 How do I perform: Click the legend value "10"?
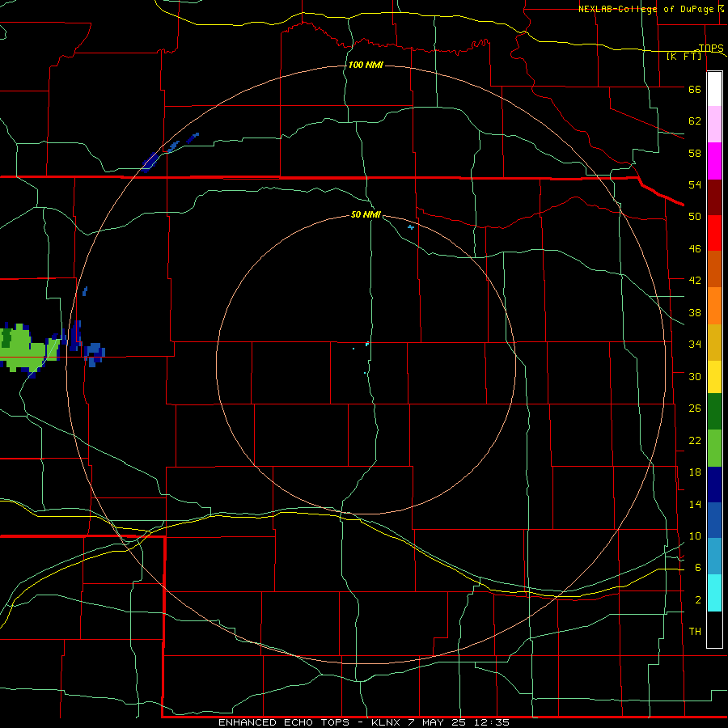[695, 536]
